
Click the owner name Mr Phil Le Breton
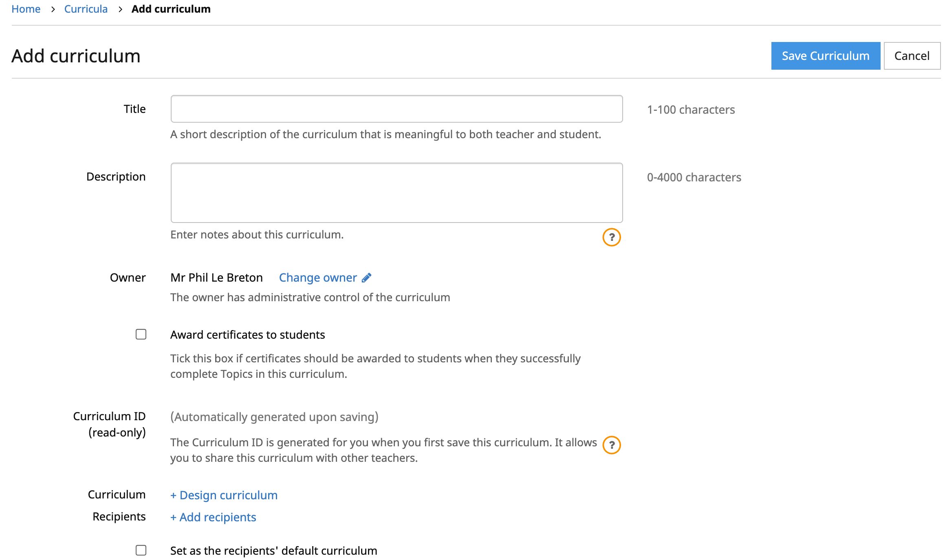(216, 278)
